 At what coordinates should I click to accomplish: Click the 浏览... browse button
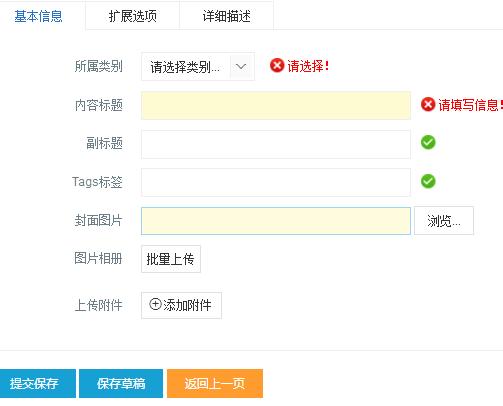[x=444, y=221]
